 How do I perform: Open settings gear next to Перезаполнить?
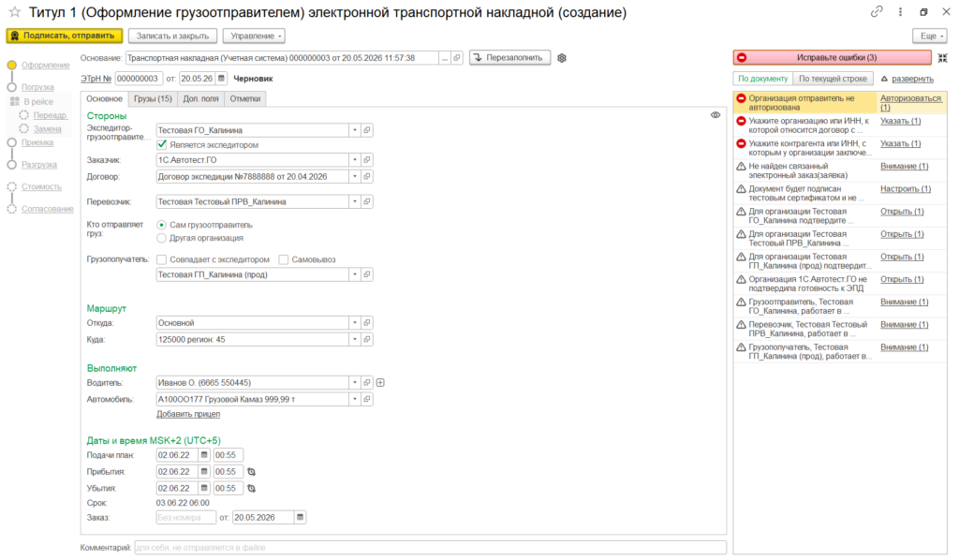point(562,58)
